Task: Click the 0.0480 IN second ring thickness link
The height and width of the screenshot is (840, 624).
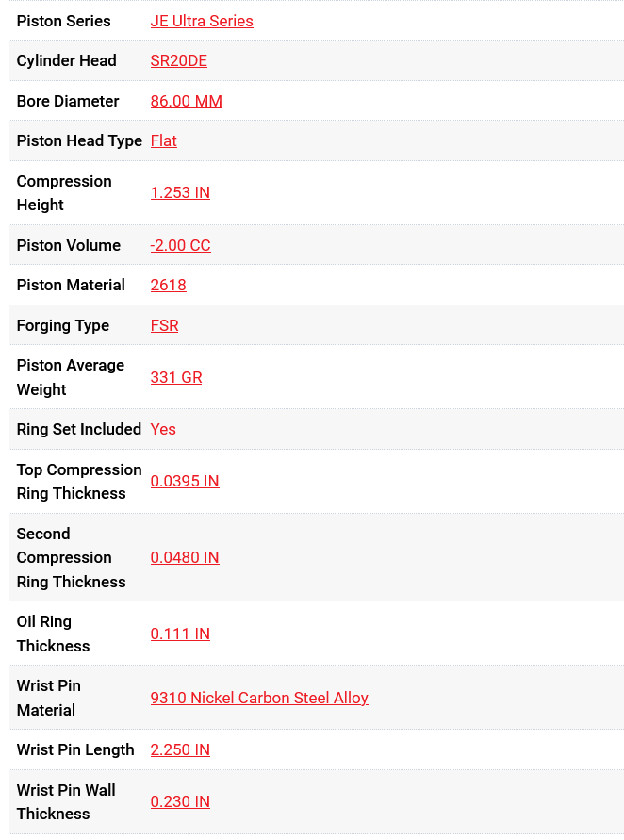Action: (185, 557)
